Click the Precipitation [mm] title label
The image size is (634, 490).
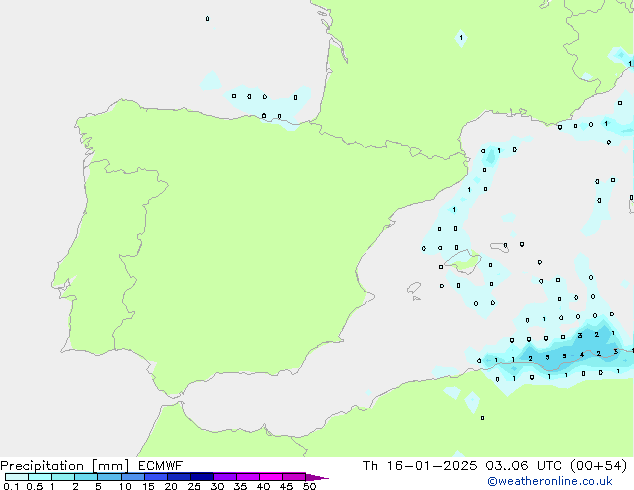(x=62, y=466)
